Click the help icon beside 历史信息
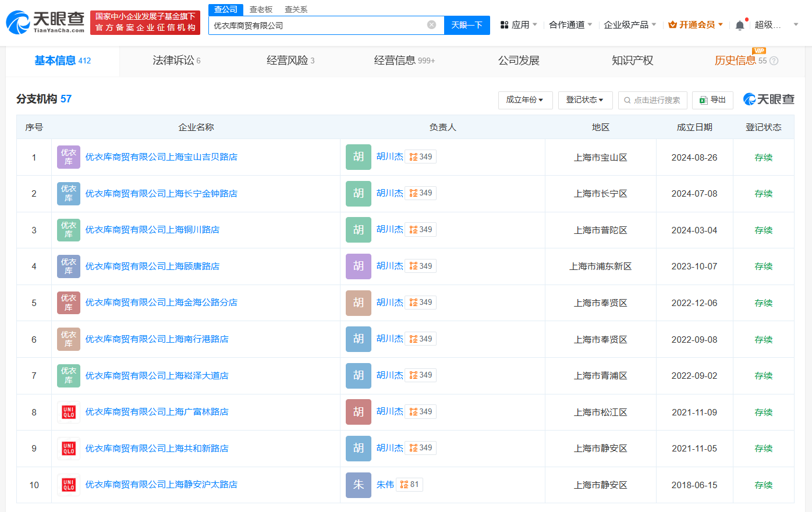The height and width of the screenshot is (512, 812). (774, 61)
